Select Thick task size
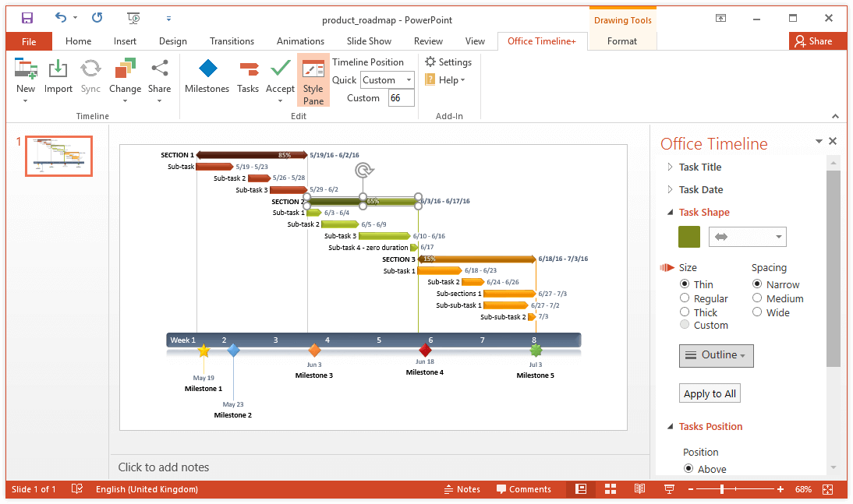 (x=685, y=312)
